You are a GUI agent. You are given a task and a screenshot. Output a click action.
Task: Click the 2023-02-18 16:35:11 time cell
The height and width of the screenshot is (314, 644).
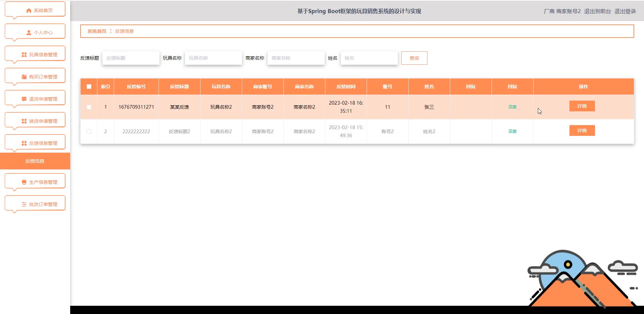point(346,107)
